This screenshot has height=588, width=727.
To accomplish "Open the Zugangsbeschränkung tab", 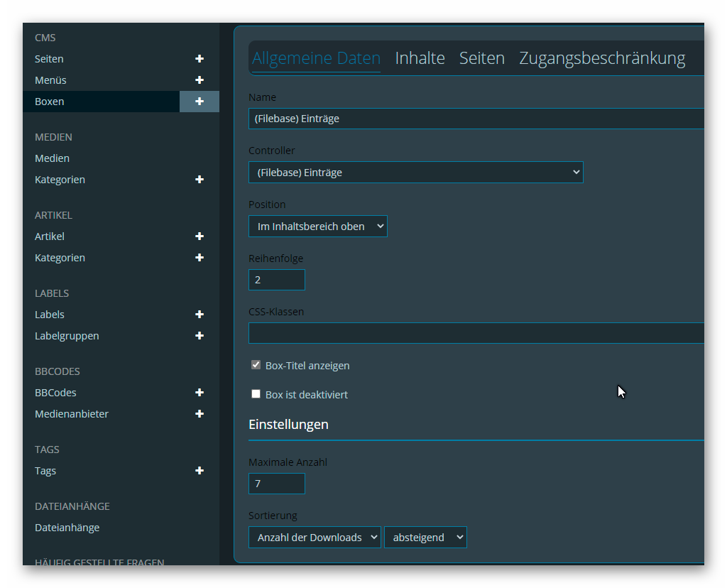I will [x=602, y=58].
